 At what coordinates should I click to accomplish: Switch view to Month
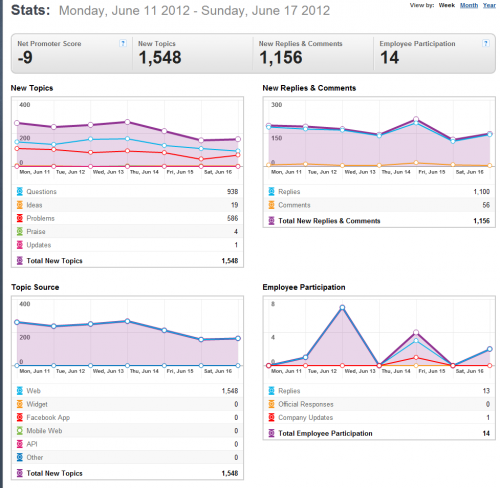(x=469, y=5)
